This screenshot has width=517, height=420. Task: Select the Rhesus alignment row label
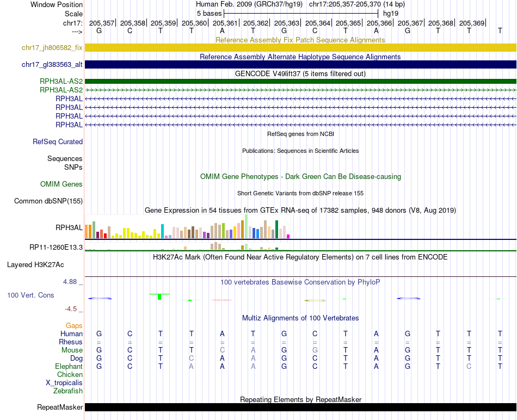pyautogui.click(x=71, y=342)
